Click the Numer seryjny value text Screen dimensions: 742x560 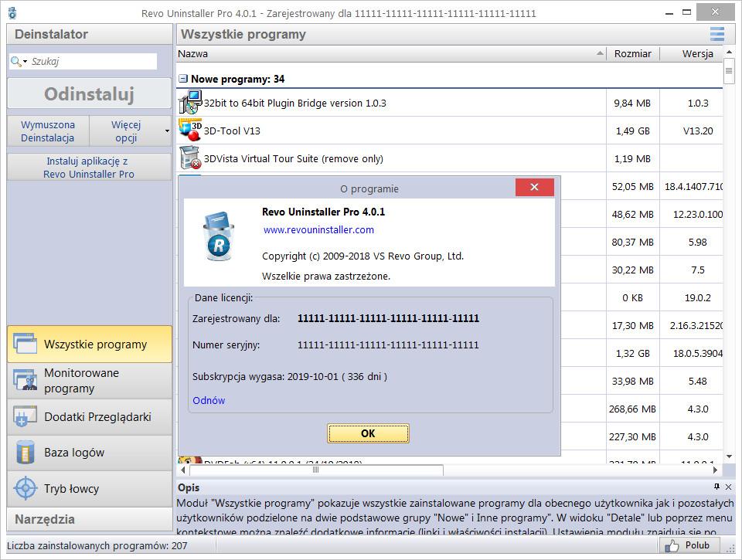388,344
